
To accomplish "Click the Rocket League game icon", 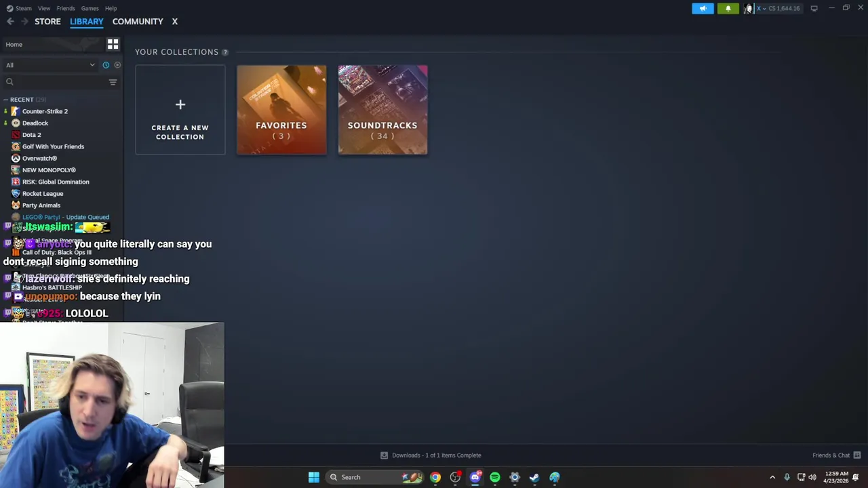I will [x=16, y=193].
